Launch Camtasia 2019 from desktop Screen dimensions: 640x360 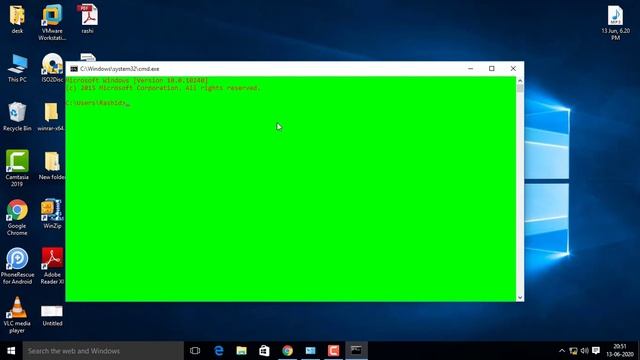click(x=17, y=168)
